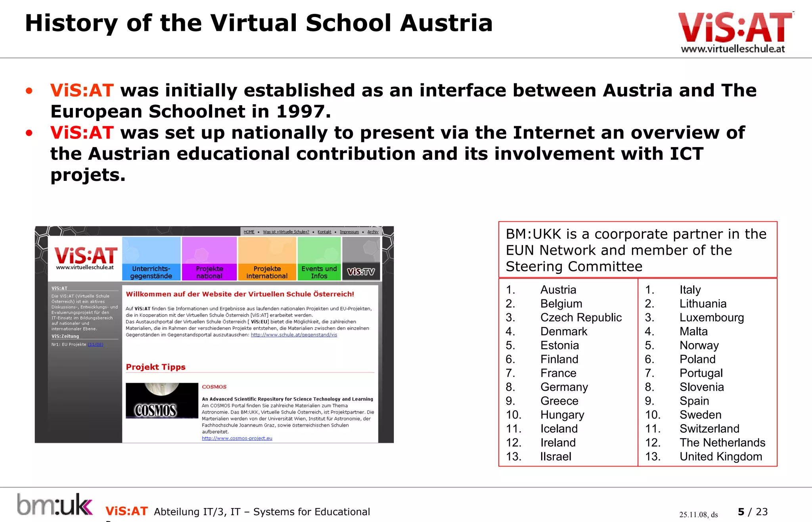Follow the www.cosmos-project.eu link

point(237,438)
